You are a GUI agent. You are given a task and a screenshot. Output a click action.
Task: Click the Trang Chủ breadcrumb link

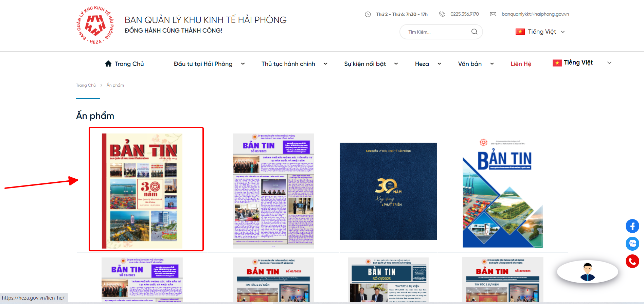(86, 85)
